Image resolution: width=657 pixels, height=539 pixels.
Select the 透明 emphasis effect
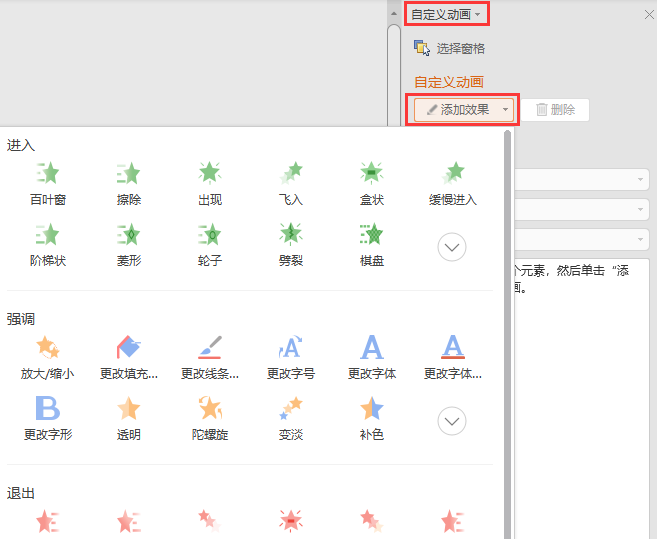(129, 418)
